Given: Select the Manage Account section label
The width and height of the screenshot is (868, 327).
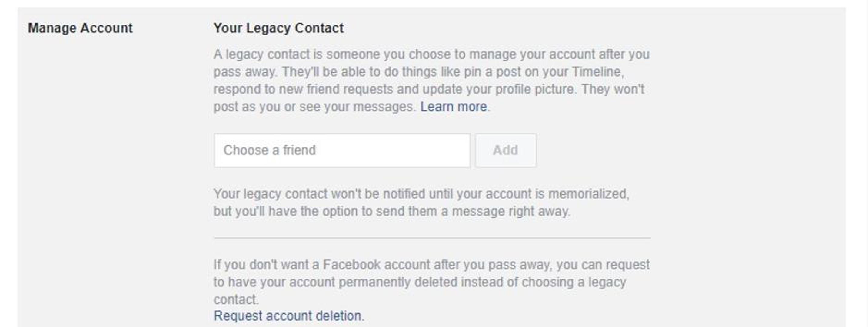Looking at the screenshot, I should coord(80,28).
